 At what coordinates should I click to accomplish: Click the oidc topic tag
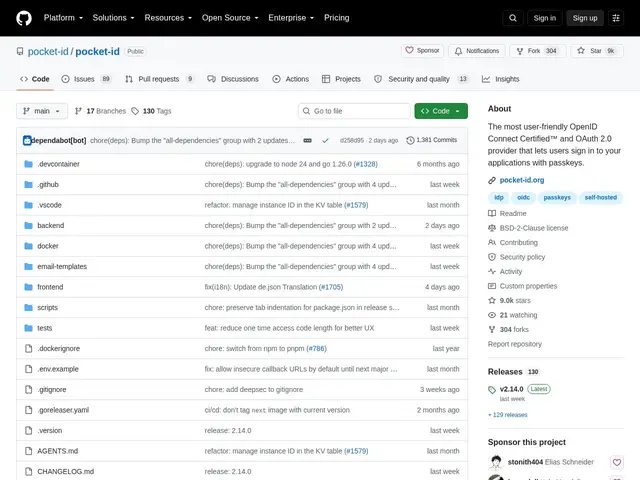tap(523, 198)
